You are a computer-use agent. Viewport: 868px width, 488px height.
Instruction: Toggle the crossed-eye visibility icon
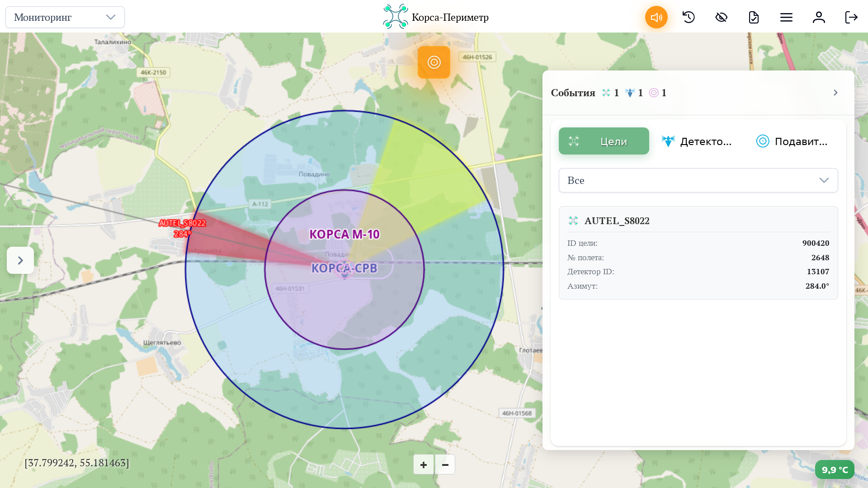point(721,17)
